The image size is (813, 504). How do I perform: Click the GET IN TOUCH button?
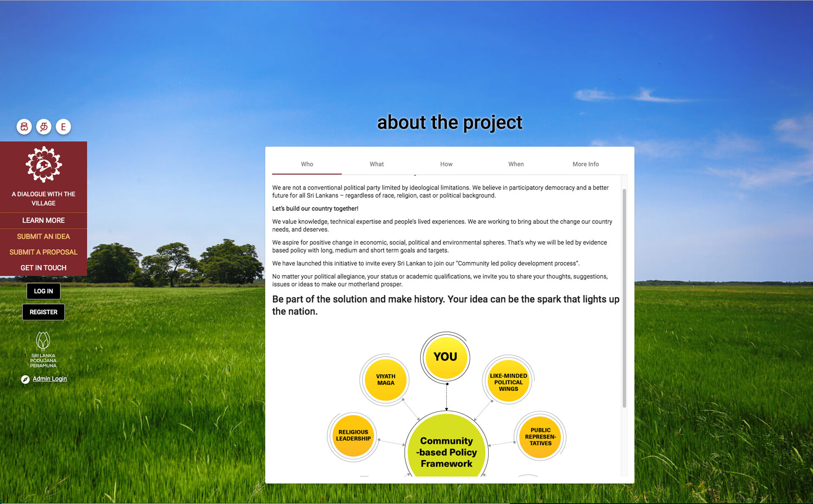(x=44, y=267)
